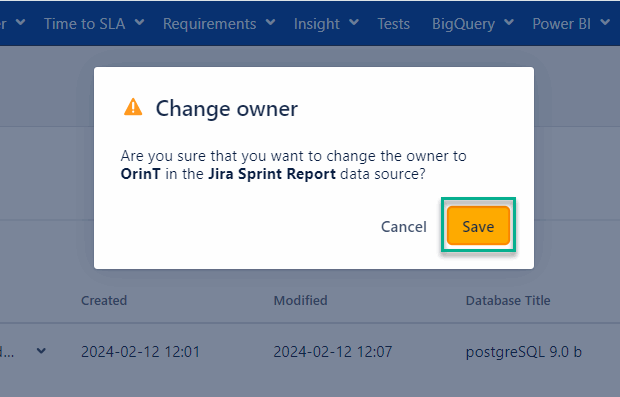Image resolution: width=620 pixels, height=397 pixels.
Task: Click the Jira Sprint Report data source name
Action: [272, 174]
